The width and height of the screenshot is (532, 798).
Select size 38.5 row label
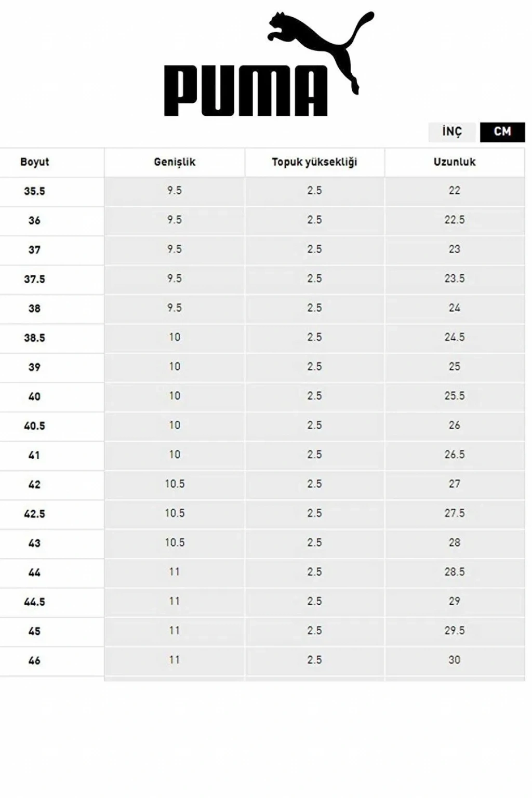point(35,338)
